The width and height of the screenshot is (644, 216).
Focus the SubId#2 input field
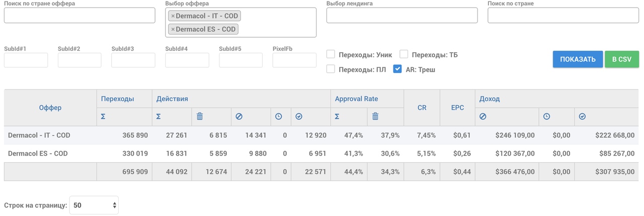coord(79,60)
